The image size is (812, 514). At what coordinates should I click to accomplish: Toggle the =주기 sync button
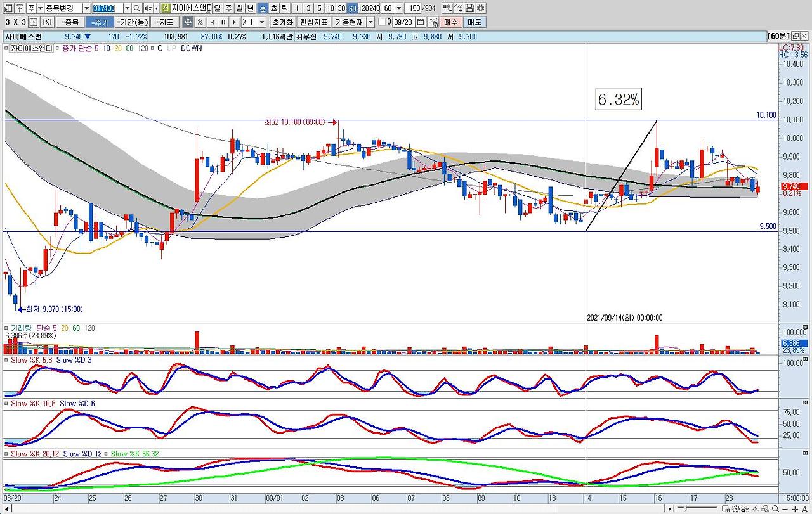(99, 22)
